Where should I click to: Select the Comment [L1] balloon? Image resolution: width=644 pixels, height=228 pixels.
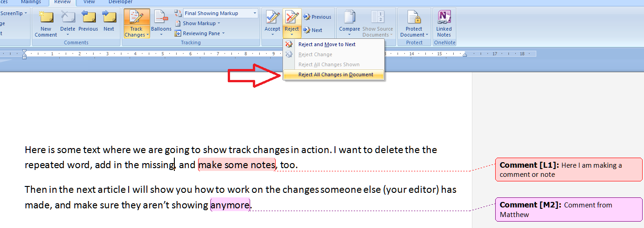click(x=568, y=170)
